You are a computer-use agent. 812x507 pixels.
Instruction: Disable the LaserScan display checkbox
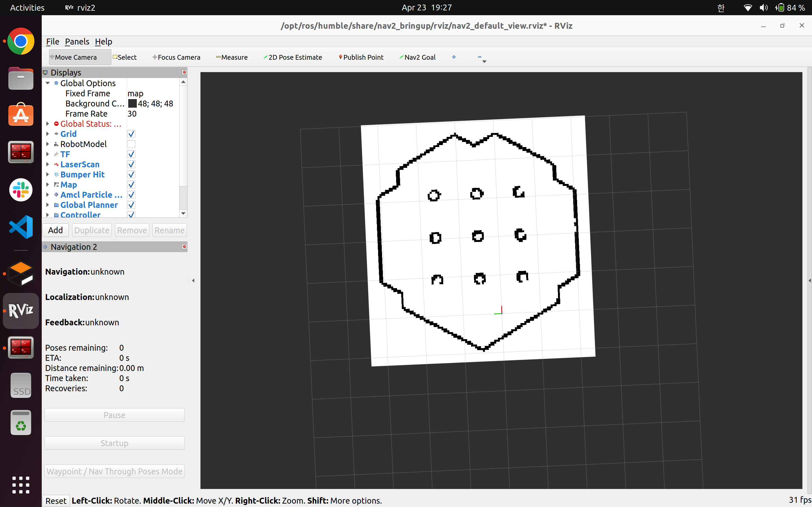coord(131,164)
